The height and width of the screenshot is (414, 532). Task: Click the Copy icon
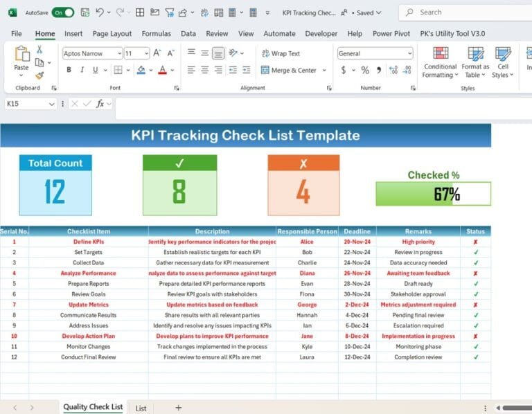(x=39, y=62)
